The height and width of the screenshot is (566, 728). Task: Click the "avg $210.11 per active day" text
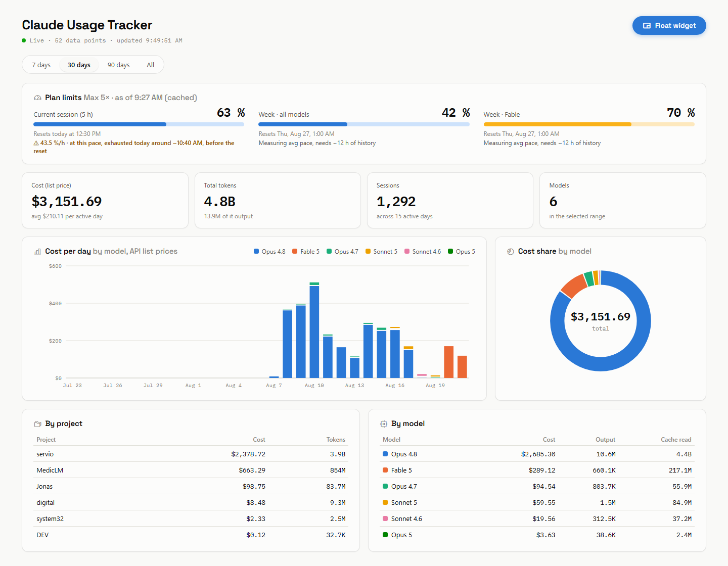tap(67, 216)
